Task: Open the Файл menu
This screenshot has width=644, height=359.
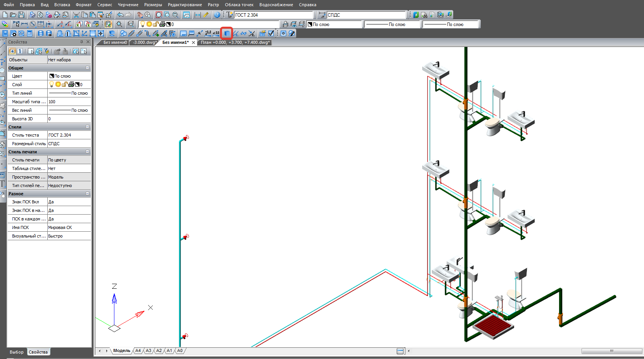Action: [9, 5]
